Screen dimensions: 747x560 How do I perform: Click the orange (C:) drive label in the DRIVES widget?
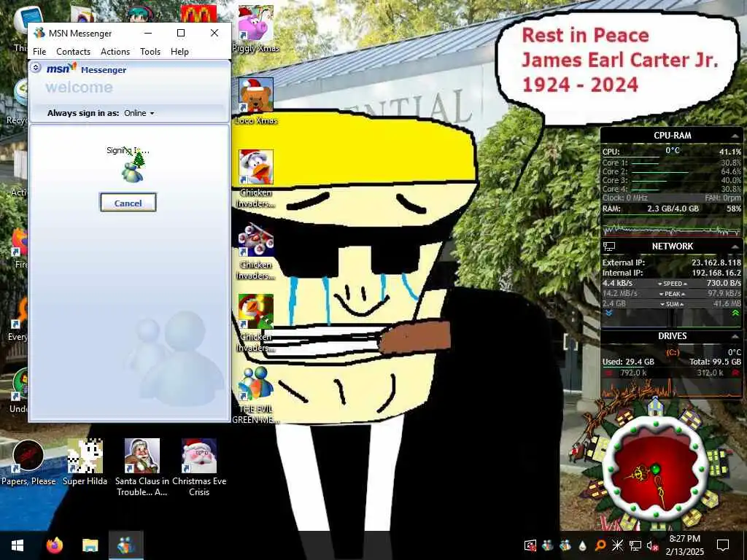(x=672, y=352)
